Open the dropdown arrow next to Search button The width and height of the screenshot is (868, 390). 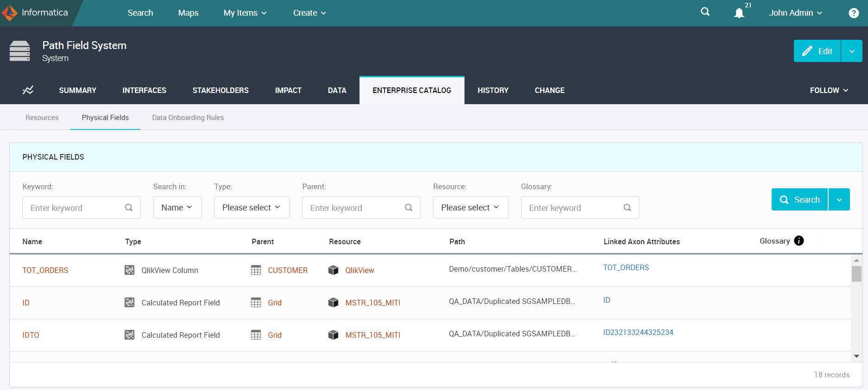click(x=839, y=199)
